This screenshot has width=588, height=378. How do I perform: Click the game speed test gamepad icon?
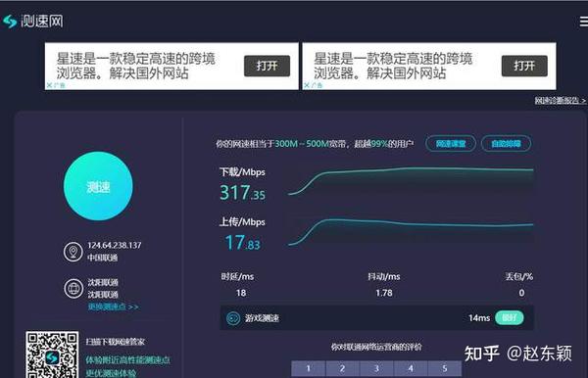point(233,318)
